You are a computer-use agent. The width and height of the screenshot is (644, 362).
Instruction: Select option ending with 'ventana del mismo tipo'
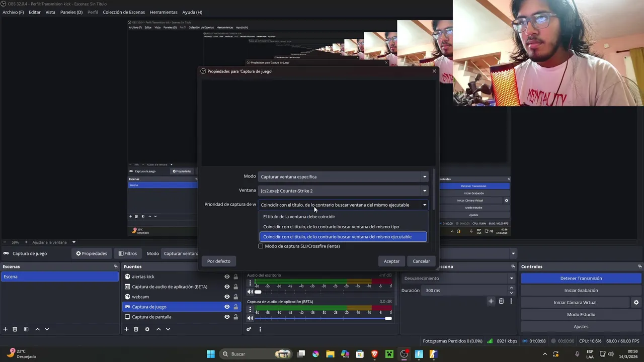(343, 227)
